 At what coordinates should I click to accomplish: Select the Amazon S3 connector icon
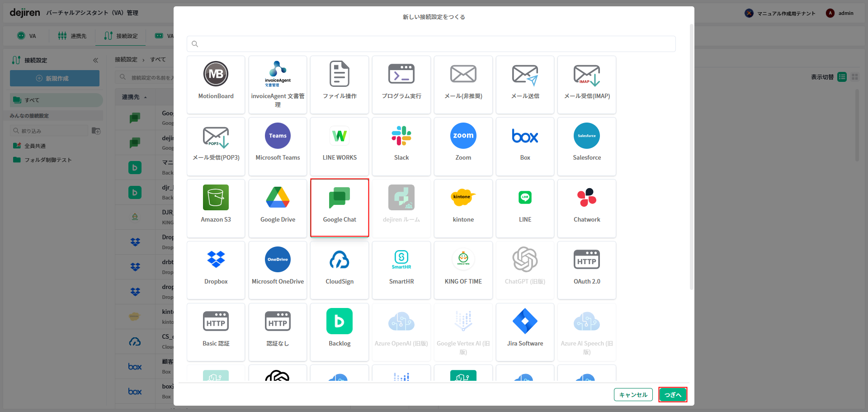point(216,198)
